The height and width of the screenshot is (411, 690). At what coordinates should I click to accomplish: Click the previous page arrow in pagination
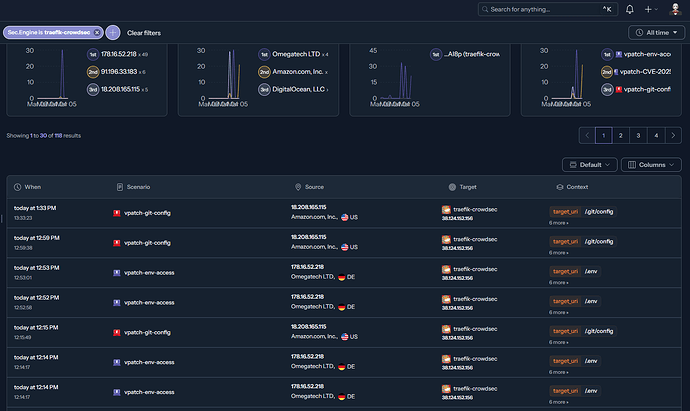(586, 135)
